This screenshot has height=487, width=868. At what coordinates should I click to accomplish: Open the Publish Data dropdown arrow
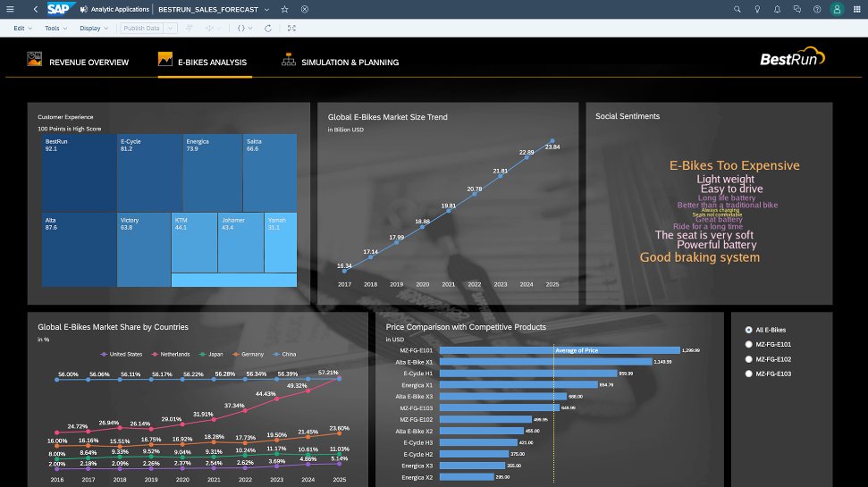pos(171,29)
